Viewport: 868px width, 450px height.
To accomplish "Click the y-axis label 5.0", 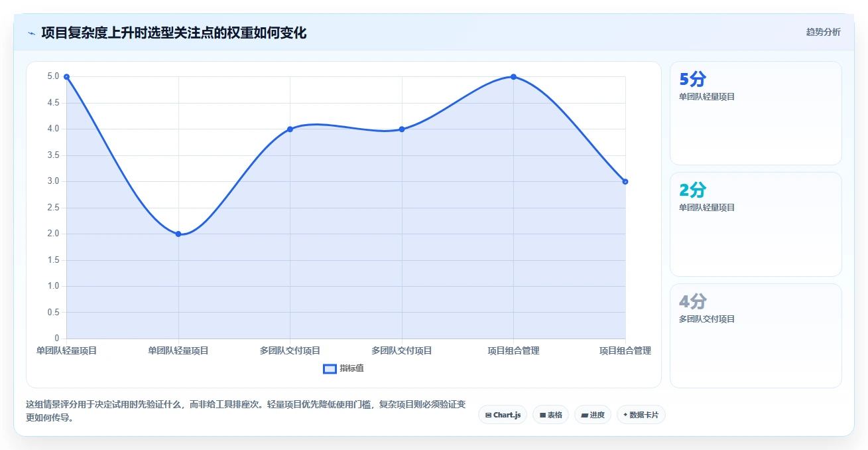I will click(x=53, y=77).
